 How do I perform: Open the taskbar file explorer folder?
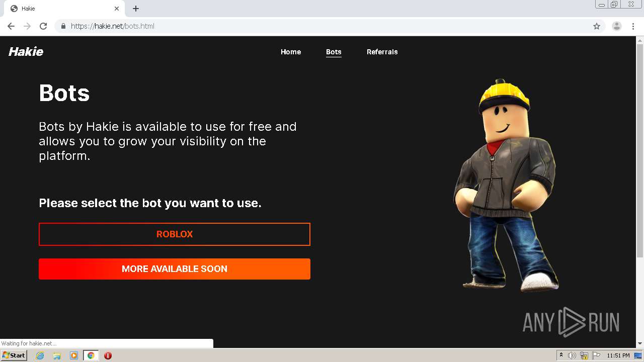57,355
